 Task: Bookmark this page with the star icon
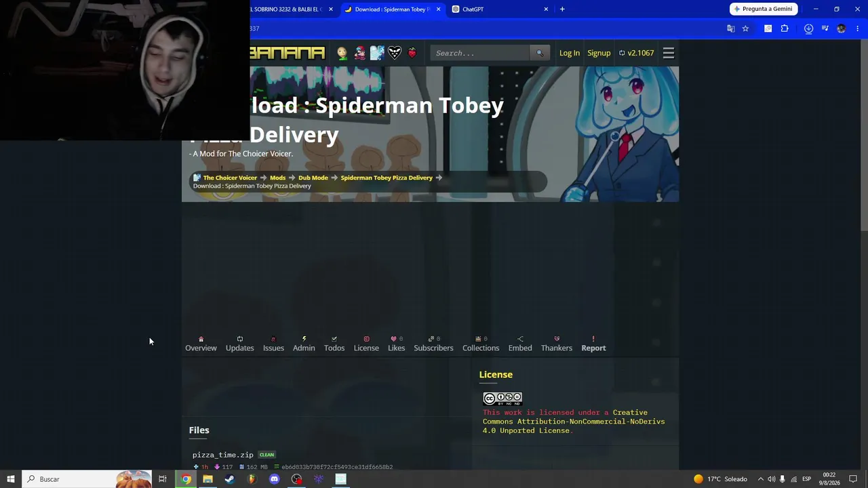pyautogui.click(x=745, y=28)
